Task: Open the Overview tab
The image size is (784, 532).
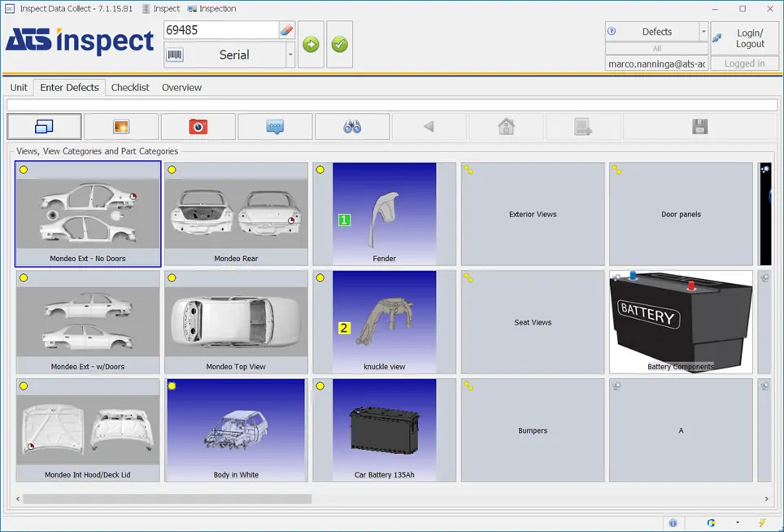Action: click(x=181, y=88)
